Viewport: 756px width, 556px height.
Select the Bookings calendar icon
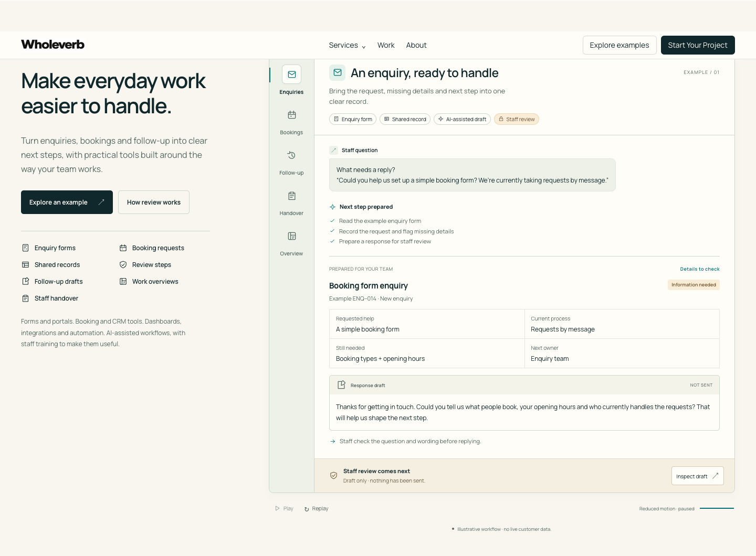point(291,115)
